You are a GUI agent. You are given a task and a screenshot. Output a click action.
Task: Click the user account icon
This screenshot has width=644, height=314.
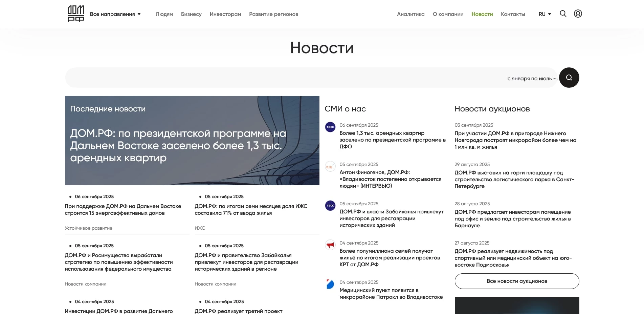[578, 14]
